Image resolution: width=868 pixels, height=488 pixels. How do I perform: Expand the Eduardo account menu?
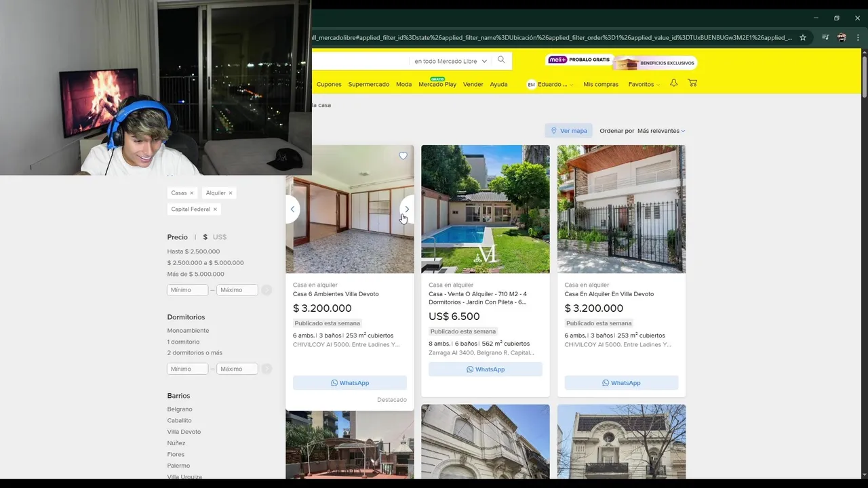[x=550, y=84]
